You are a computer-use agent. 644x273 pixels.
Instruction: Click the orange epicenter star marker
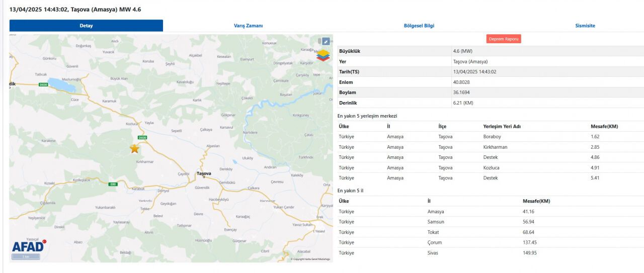(134, 148)
